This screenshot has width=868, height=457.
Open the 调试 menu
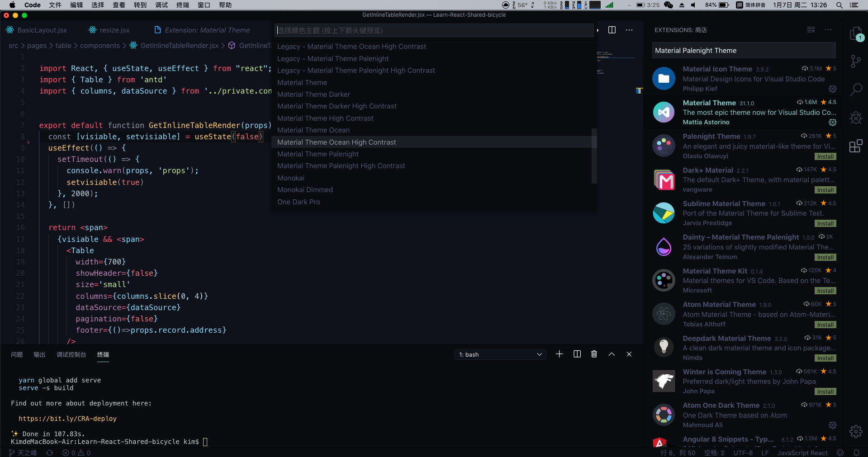tap(161, 5)
